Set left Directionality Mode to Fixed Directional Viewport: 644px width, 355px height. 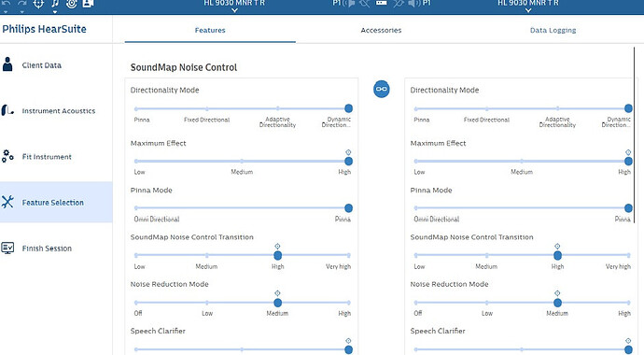(x=207, y=109)
